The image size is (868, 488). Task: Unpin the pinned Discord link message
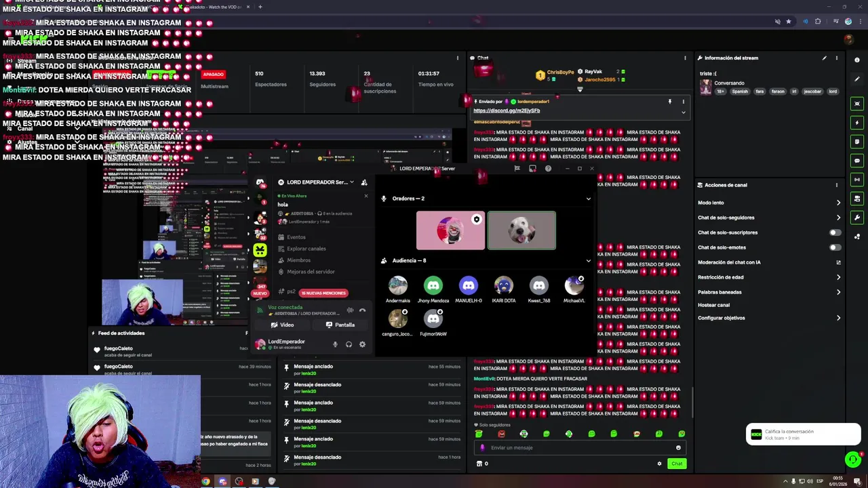[x=669, y=102]
